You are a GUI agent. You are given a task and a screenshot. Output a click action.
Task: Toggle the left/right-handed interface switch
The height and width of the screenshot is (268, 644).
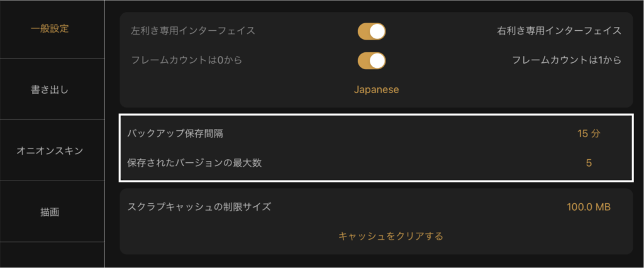click(x=371, y=31)
